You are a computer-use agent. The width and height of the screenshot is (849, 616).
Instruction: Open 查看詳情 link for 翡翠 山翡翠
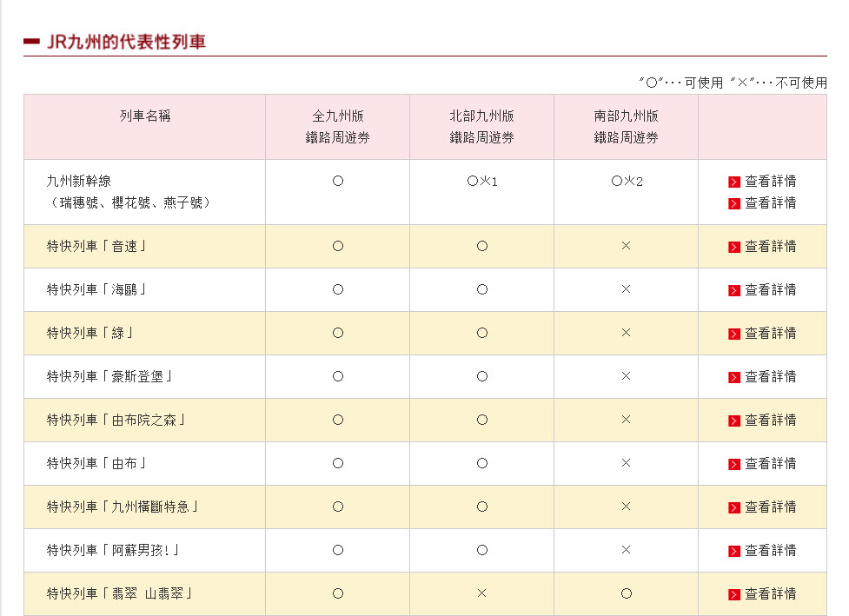(x=770, y=594)
